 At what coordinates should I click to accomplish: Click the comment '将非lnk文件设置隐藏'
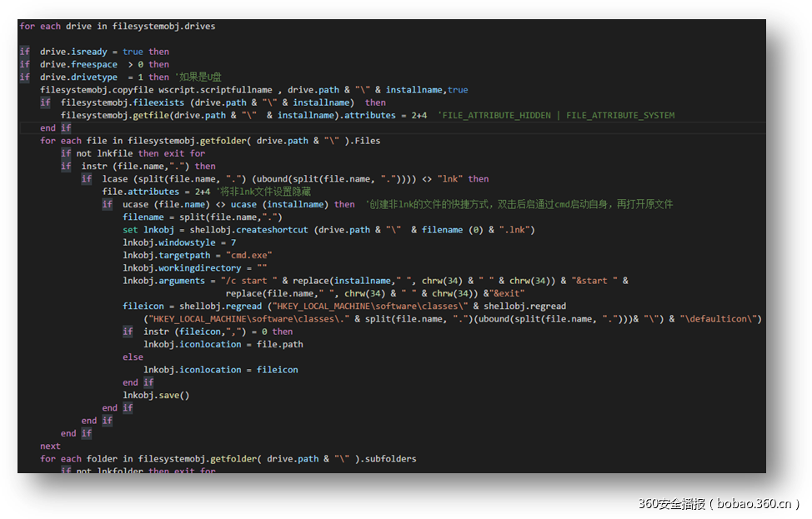pos(263,192)
